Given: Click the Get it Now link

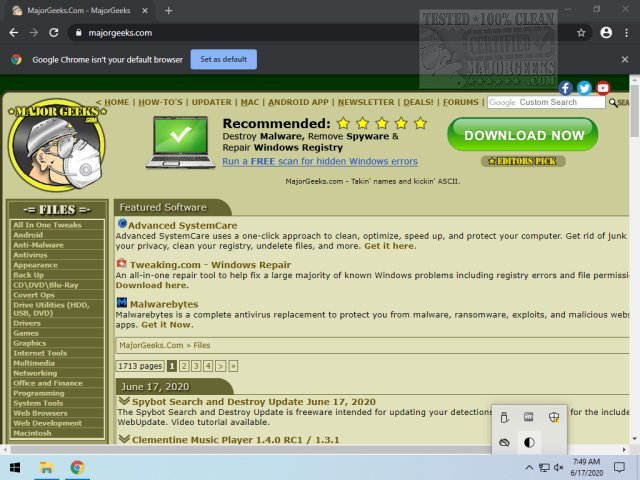Looking at the screenshot, I should click(166, 325).
